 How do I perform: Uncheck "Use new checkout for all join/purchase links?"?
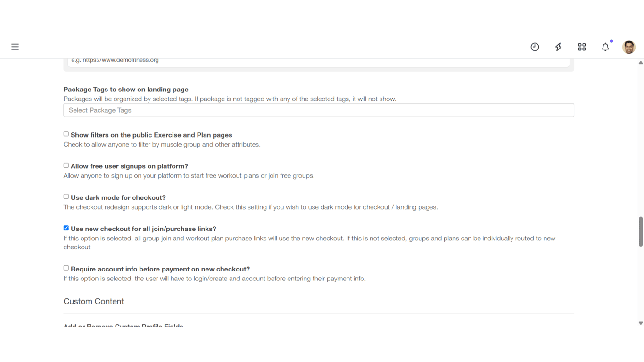66,228
